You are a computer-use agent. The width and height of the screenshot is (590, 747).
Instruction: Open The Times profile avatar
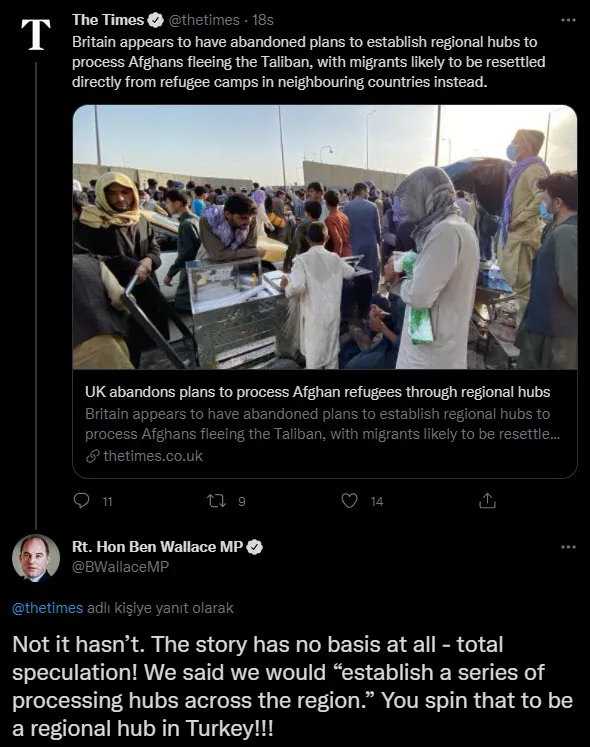pyautogui.click(x=36, y=34)
